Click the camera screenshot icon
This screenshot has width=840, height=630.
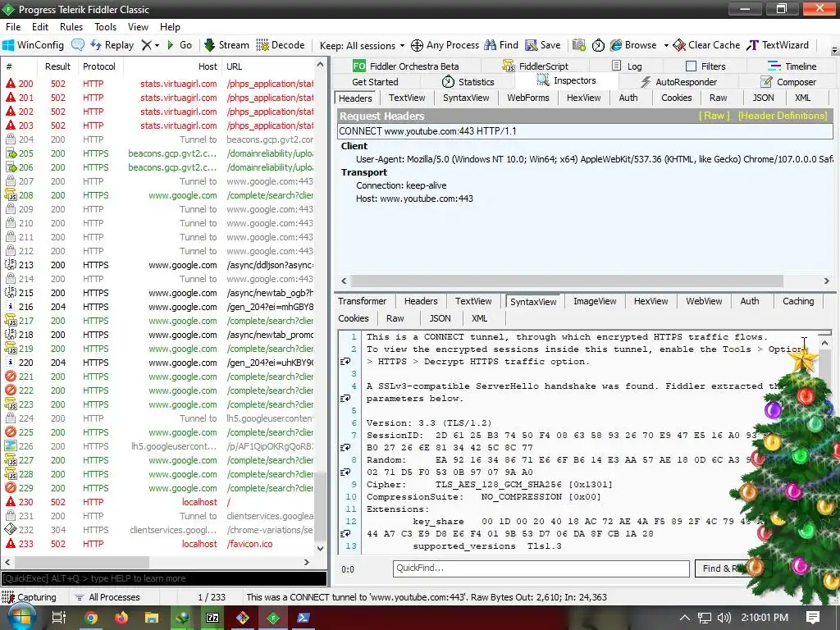pyautogui.click(x=578, y=45)
